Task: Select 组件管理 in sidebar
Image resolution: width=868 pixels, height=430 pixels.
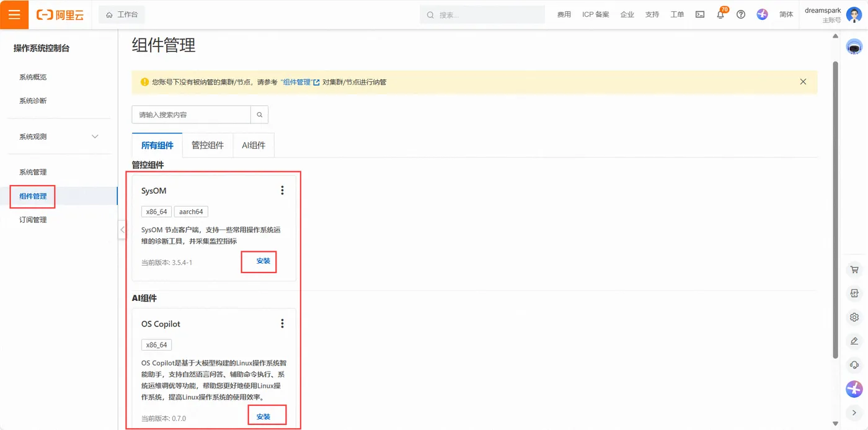Action: coord(33,196)
